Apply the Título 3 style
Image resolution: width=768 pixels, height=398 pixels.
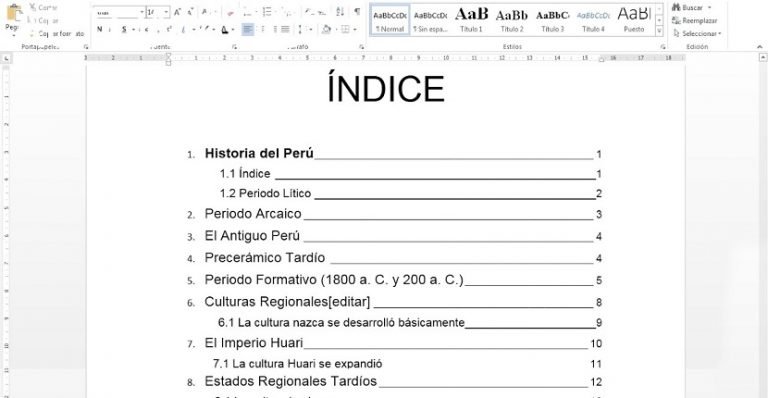click(552, 21)
